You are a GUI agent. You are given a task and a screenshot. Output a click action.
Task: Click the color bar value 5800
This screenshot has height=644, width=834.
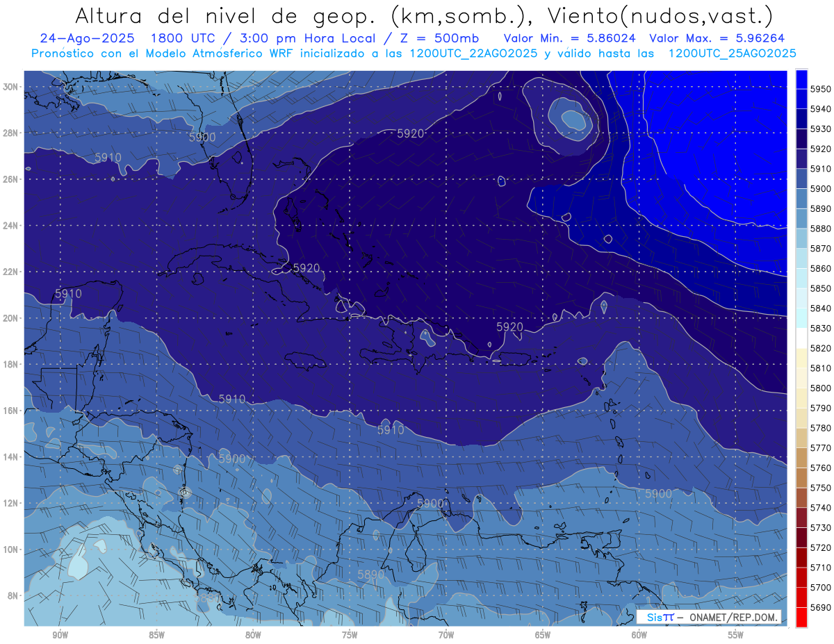pos(820,388)
